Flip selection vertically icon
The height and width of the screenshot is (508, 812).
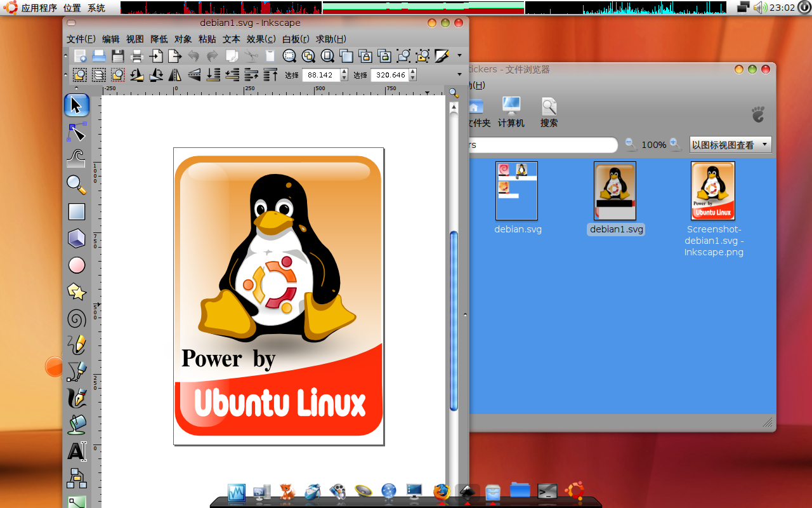pos(194,75)
